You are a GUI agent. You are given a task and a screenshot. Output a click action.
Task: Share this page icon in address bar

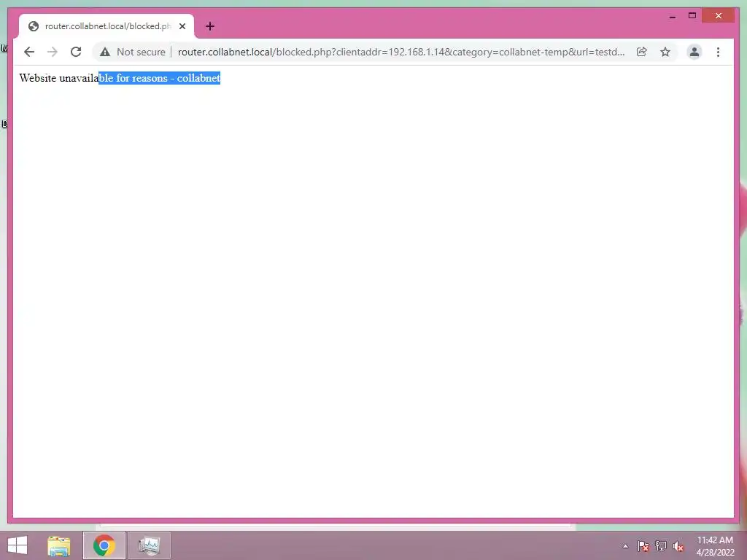[642, 52]
